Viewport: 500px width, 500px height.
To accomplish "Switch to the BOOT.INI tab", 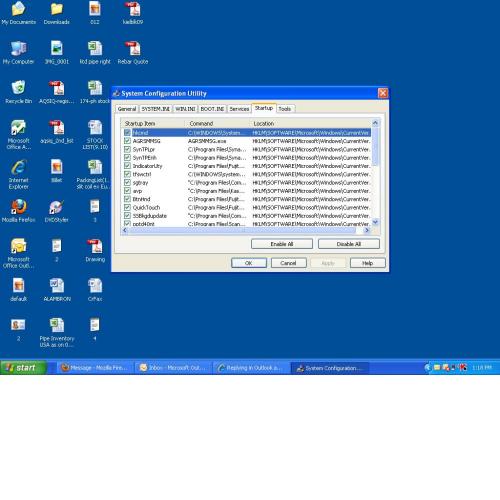I will coord(212,109).
